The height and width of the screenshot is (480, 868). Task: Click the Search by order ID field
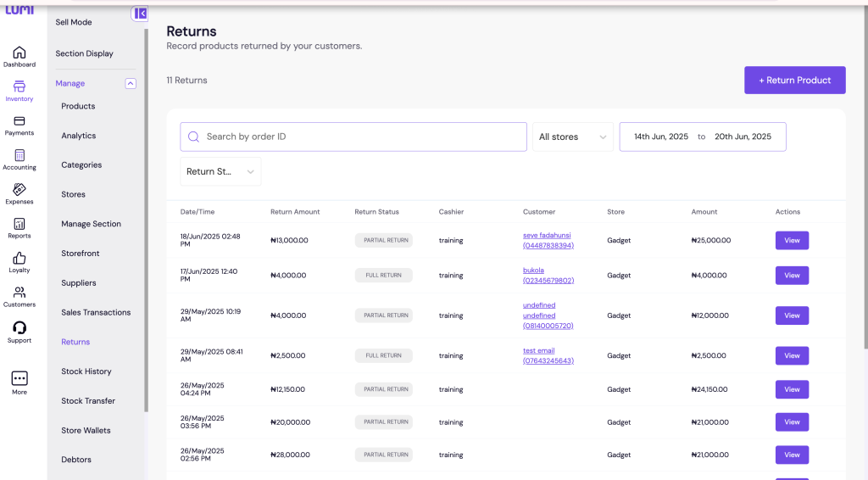pyautogui.click(x=353, y=137)
